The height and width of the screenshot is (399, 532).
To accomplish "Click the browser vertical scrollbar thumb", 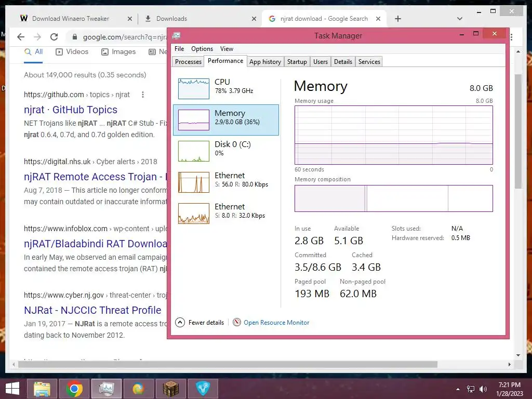I will point(518,131).
